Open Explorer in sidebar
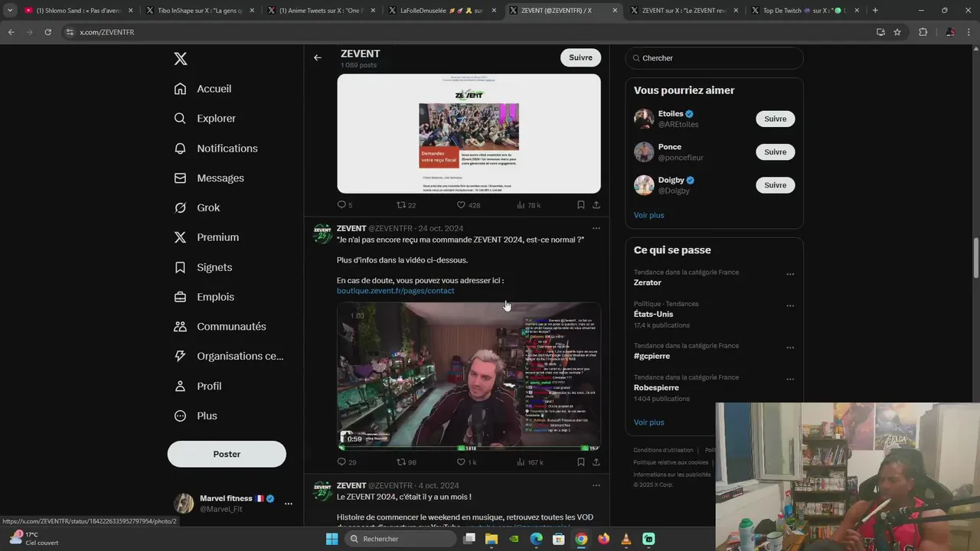 (205, 119)
